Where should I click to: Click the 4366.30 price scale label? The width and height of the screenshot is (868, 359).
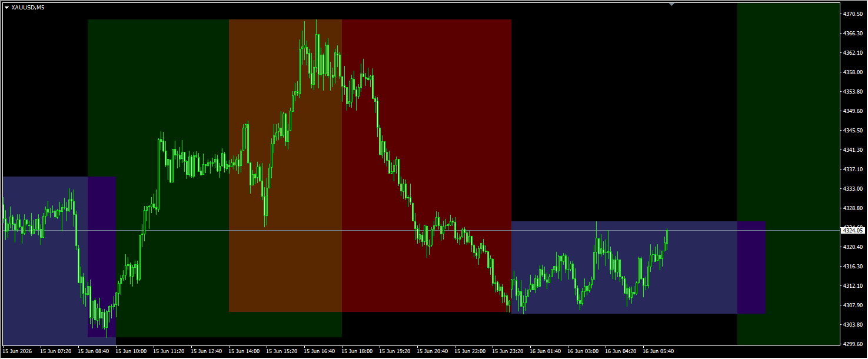(x=852, y=33)
